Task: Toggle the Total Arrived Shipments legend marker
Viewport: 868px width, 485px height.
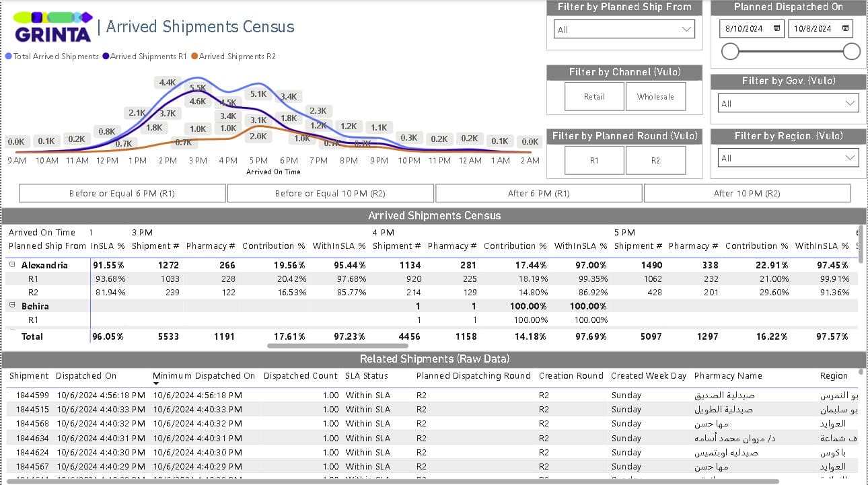Action: tap(8, 57)
